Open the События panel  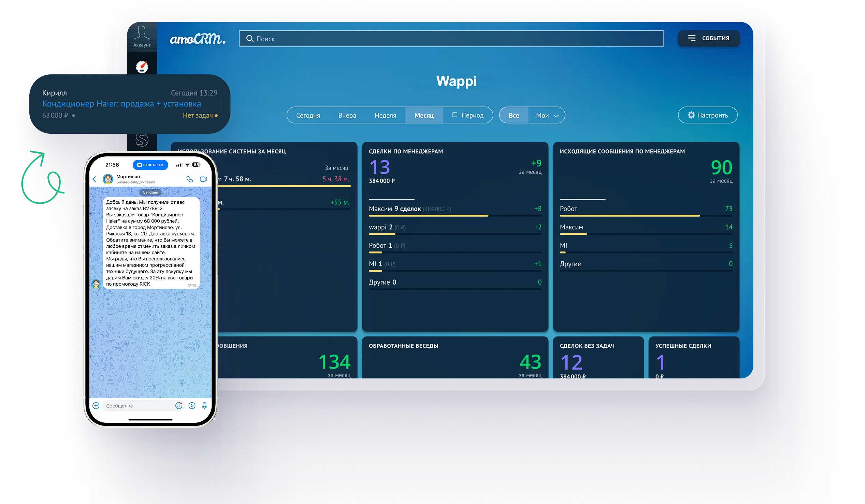[708, 38]
